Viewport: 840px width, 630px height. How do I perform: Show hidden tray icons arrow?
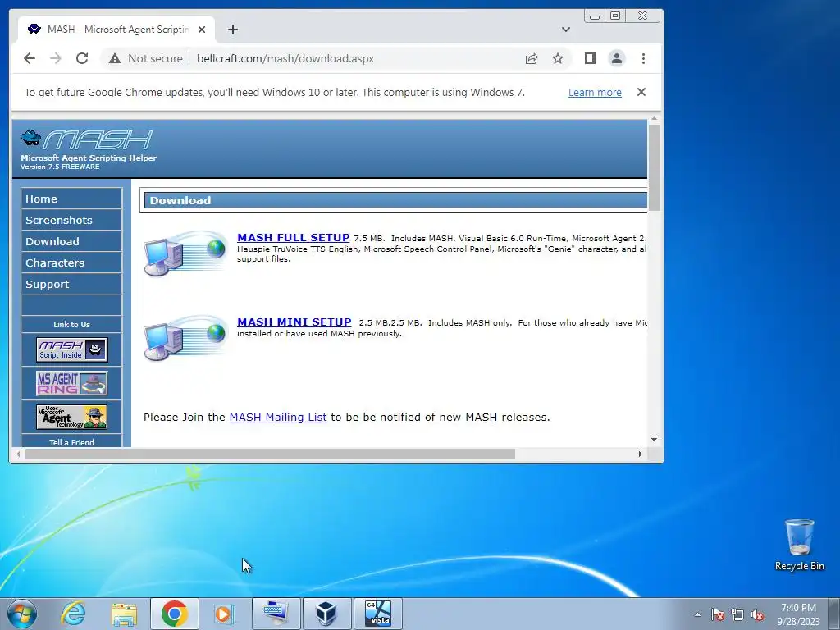[x=697, y=614]
